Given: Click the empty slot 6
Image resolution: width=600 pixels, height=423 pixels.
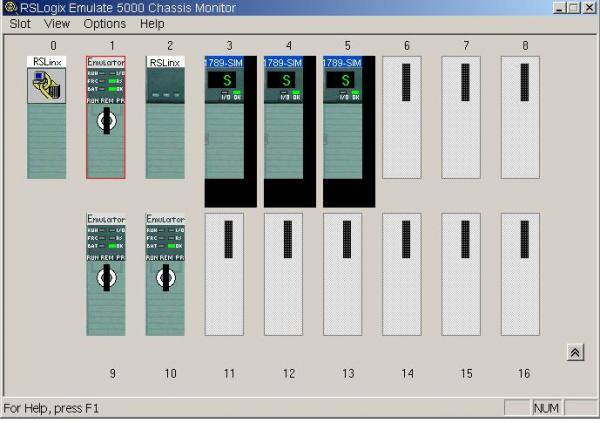Looking at the screenshot, I should tap(402, 117).
